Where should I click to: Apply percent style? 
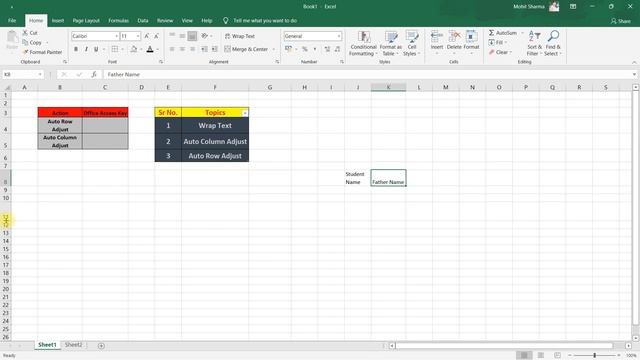pyautogui.click(x=304, y=49)
